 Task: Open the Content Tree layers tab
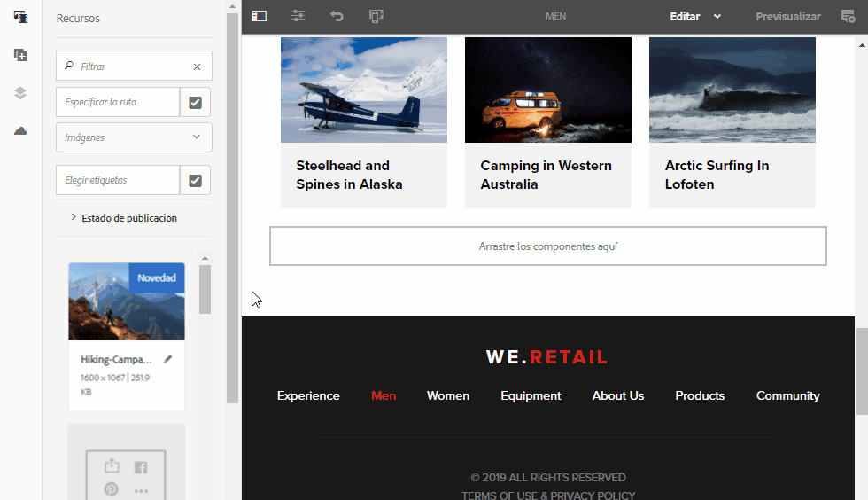point(20,93)
